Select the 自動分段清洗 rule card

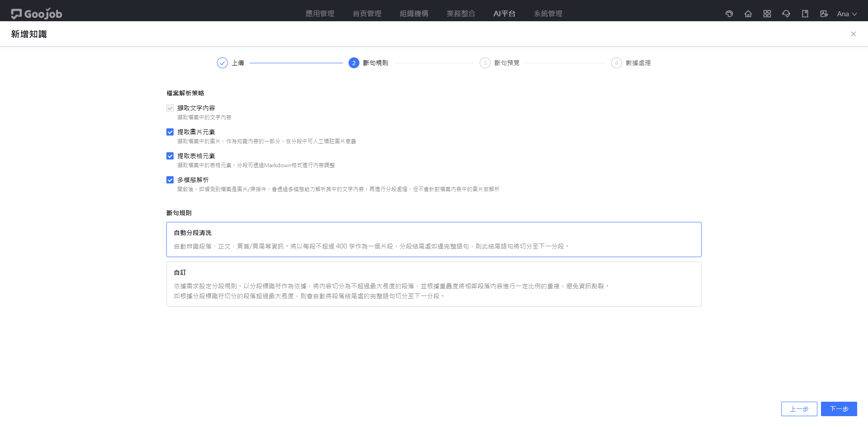(x=434, y=239)
